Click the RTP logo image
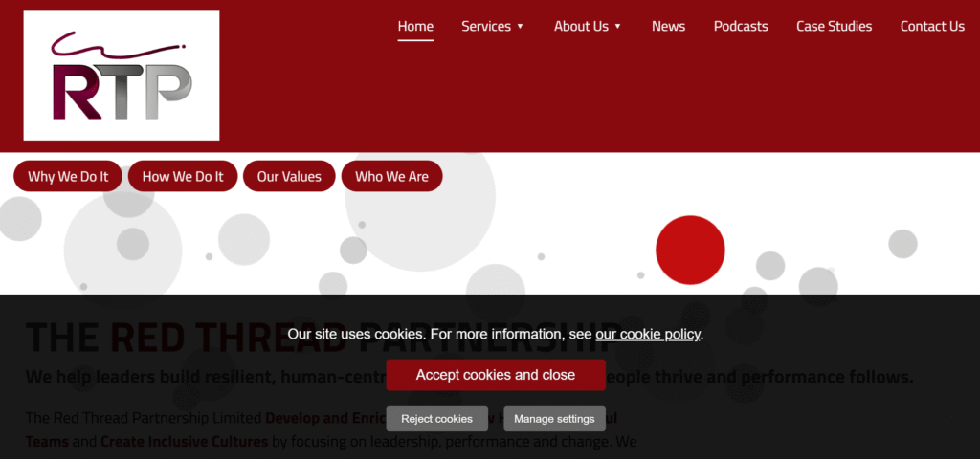980x459 pixels. (122, 75)
